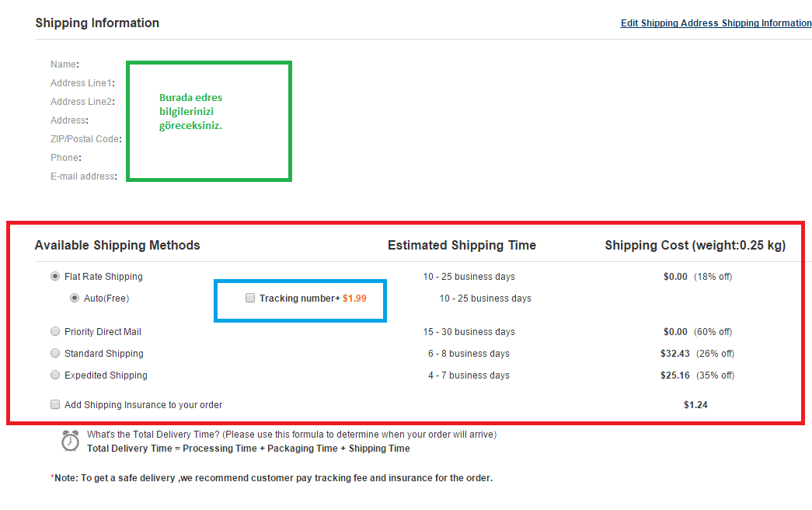Select the Flat Rate Shipping option
Image resolution: width=812 pixels, height=510 pixels.
pos(55,276)
